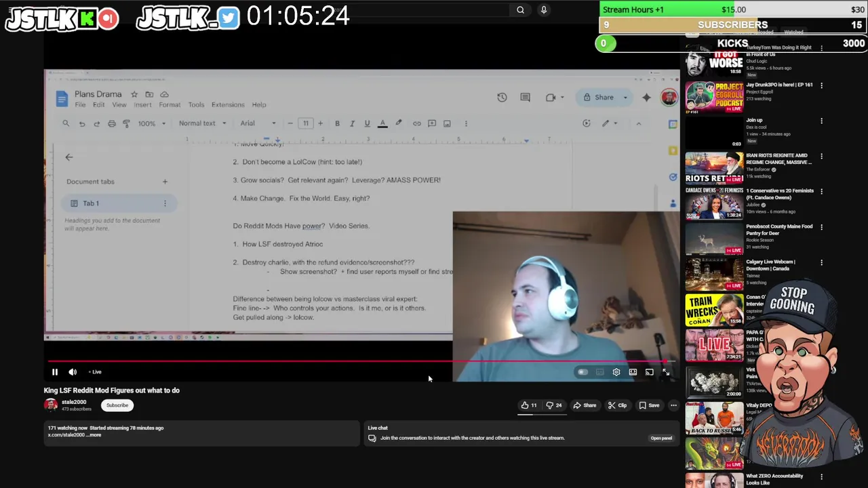Open the Docs Edit menu
Viewport: 868px width, 488px height.
tap(99, 105)
